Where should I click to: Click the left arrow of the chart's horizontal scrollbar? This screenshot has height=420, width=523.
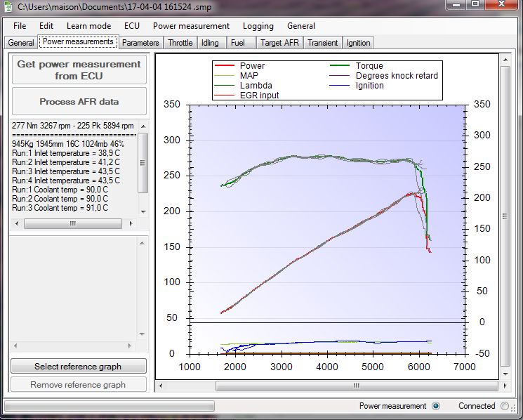click(160, 386)
